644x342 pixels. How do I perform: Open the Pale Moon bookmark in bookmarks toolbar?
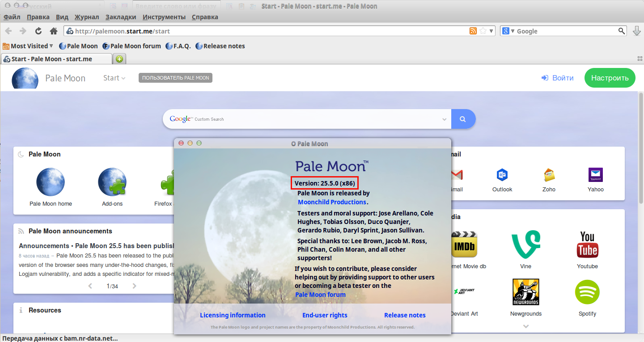(x=78, y=46)
